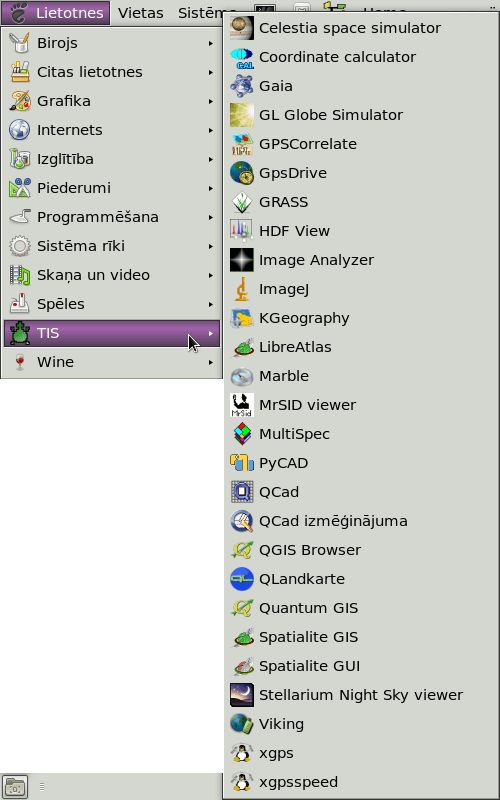The image size is (500, 800).
Task: Click the Spatialite GIS icon
Action: point(242,637)
